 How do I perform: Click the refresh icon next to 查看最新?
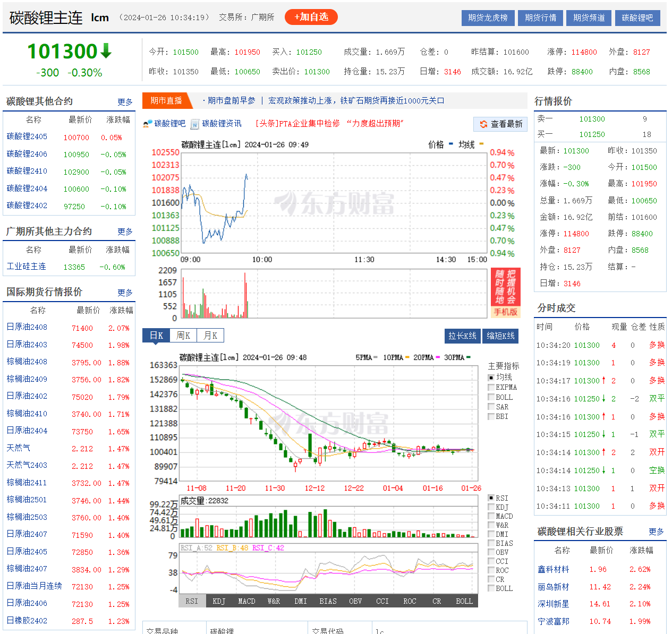pyautogui.click(x=483, y=124)
